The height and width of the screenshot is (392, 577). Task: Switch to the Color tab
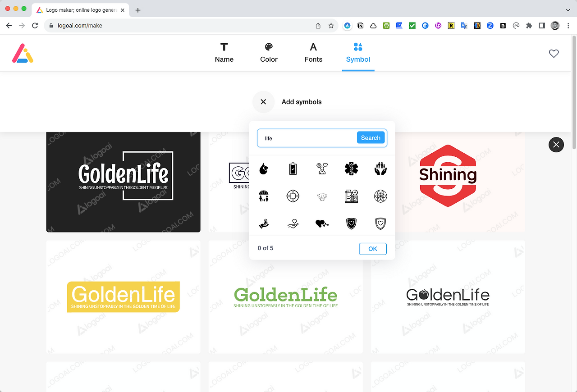click(x=269, y=53)
